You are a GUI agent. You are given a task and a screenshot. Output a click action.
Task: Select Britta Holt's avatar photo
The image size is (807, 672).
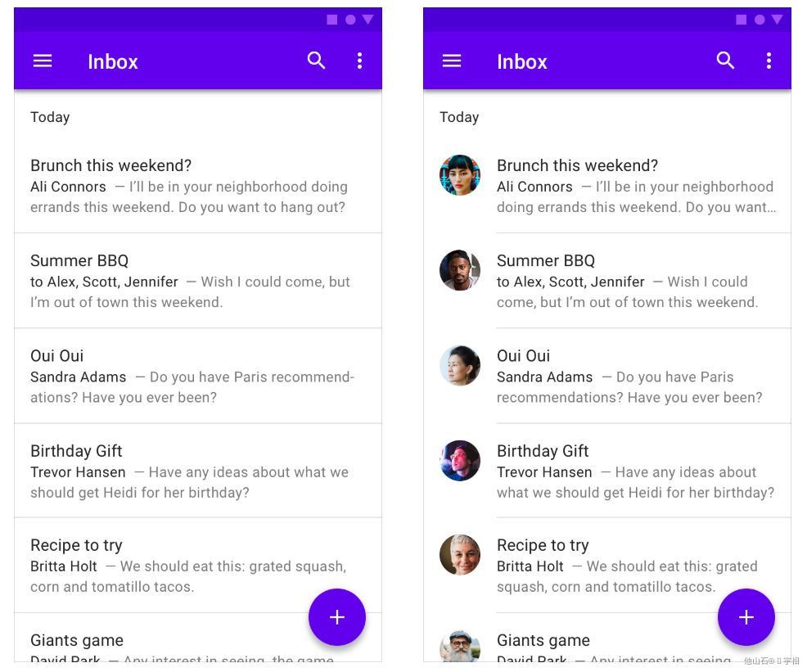tap(460, 555)
